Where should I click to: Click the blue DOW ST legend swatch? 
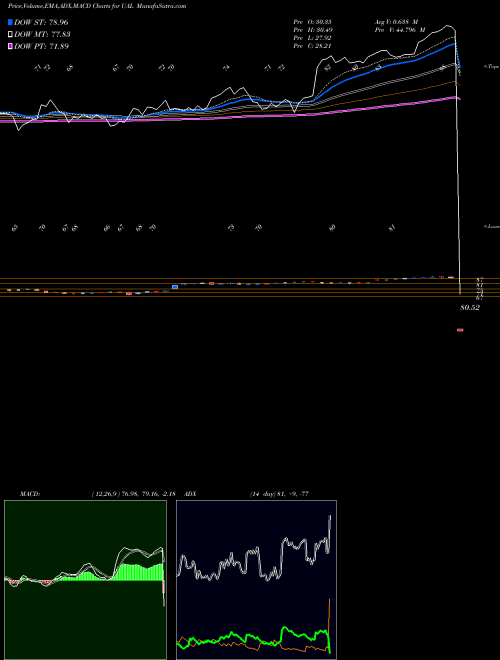(10, 22)
